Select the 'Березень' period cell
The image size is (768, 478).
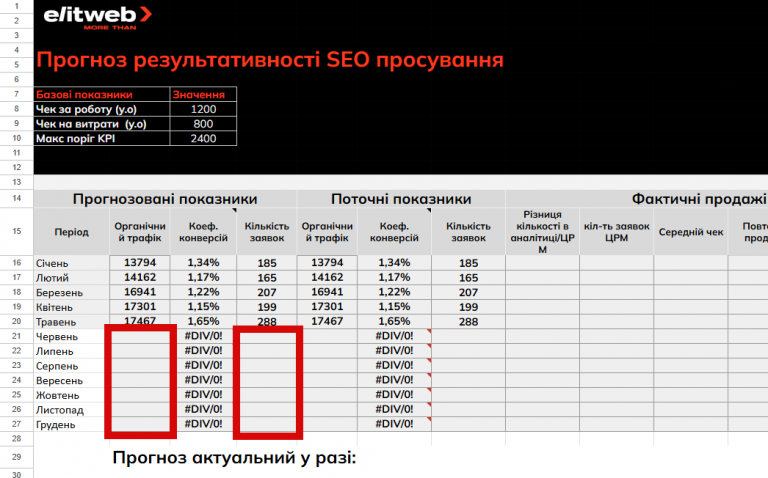pyautogui.click(x=72, y=292)
